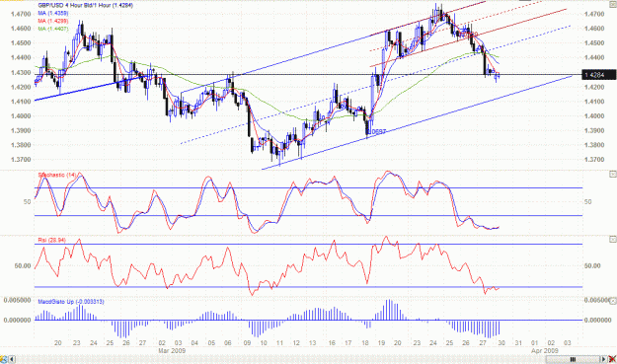Click the red X icon beside scrollbar
Screen dimensions: 617x364
[x=612, y=359]
